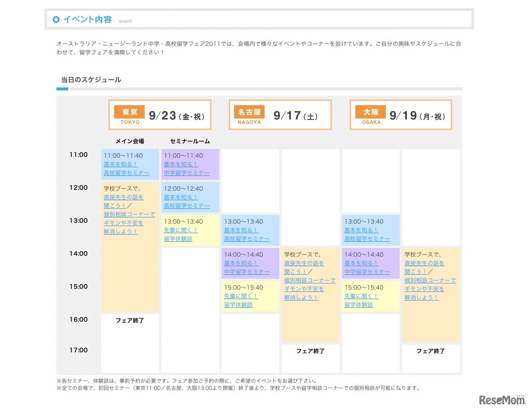
Task: Open Tokyo's 11:00 高校留学セミナー link
Action: (x=127, y=173)
